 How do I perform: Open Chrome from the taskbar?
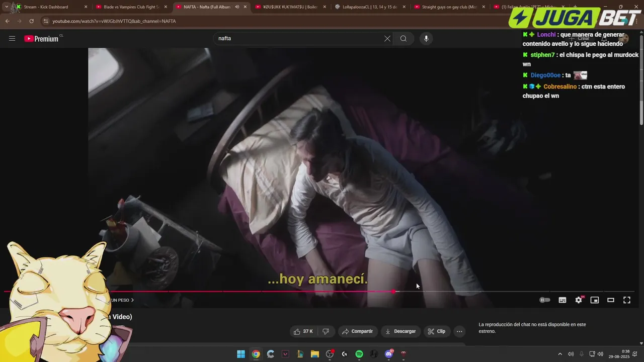256,354
